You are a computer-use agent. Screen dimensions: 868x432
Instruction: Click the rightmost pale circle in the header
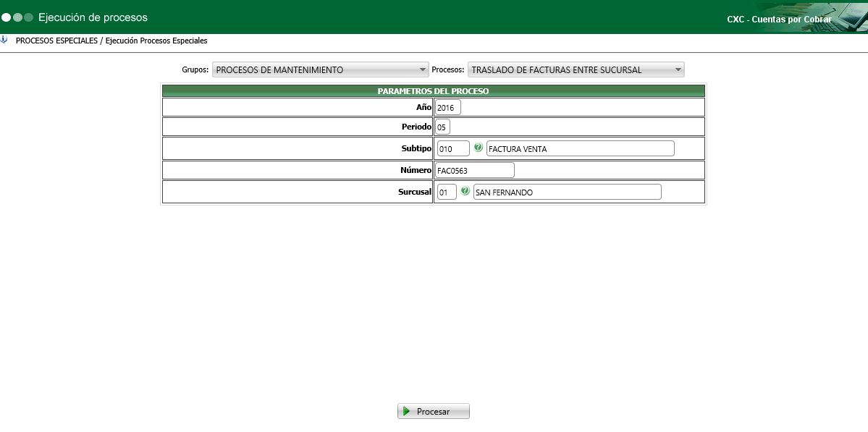[29, 17]
